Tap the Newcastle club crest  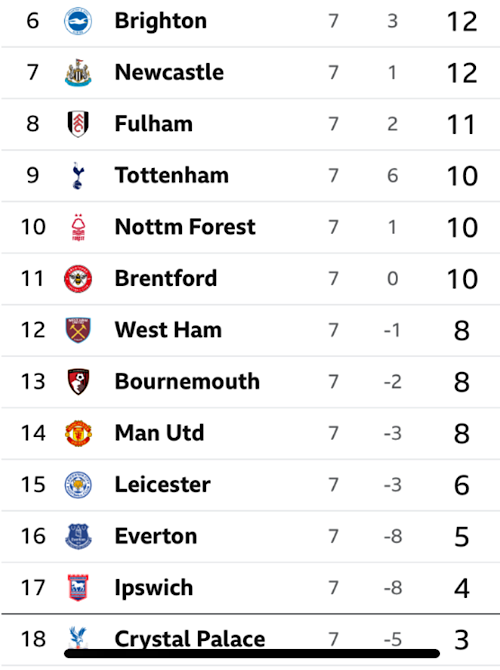78,73
